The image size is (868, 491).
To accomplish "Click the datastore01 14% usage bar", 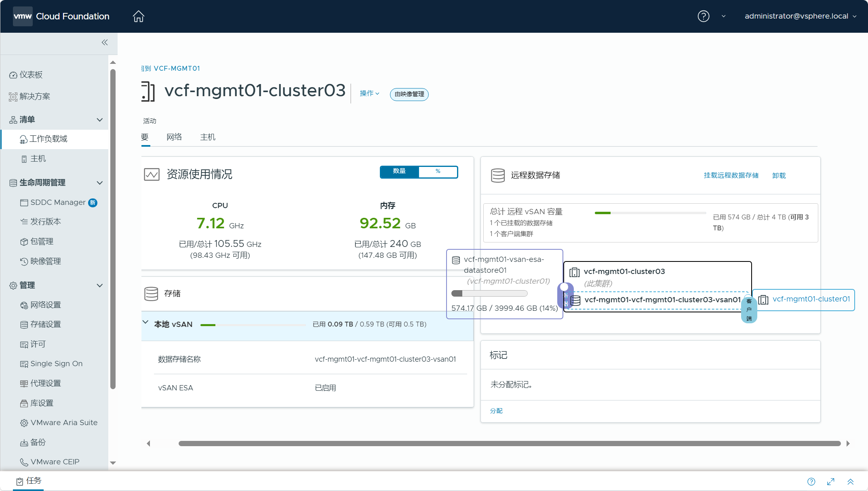I will [489, 293].
